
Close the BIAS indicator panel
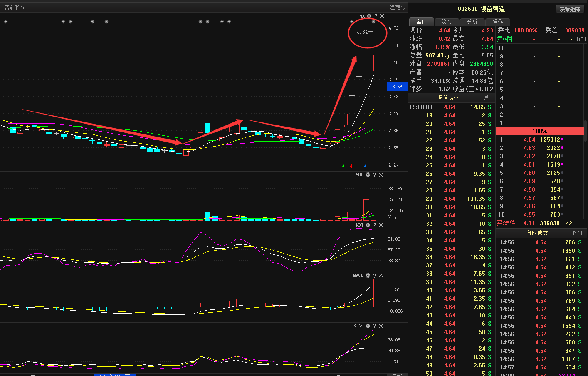click(x=381, y=326)
